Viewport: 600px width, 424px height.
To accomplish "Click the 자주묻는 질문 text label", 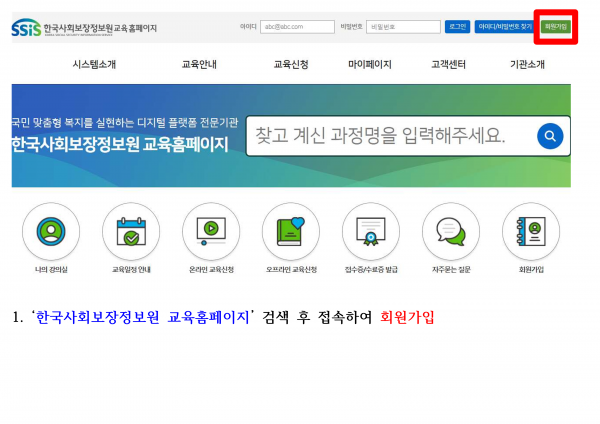I will point(451,269).
